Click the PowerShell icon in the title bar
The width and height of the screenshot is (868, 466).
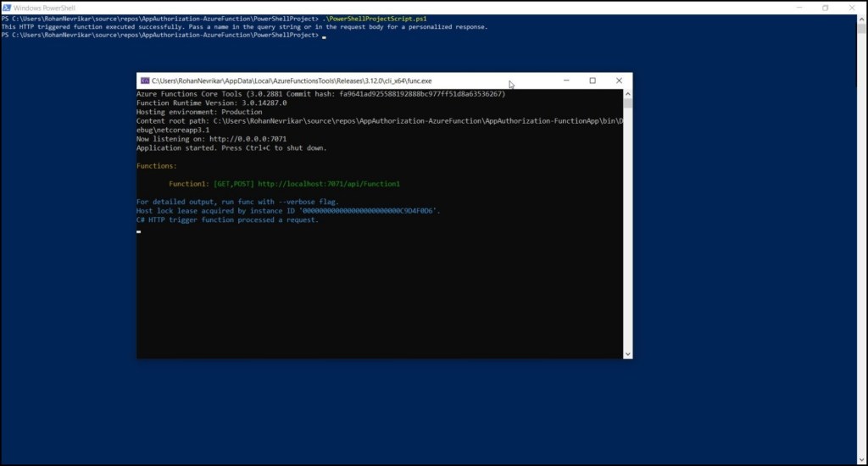click(8, 8)
